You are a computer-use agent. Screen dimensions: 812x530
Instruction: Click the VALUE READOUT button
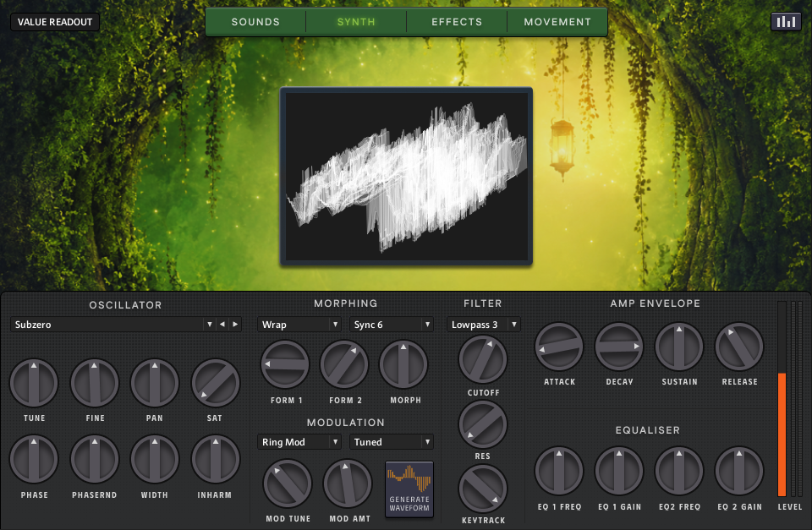click(x=55, y=22)
